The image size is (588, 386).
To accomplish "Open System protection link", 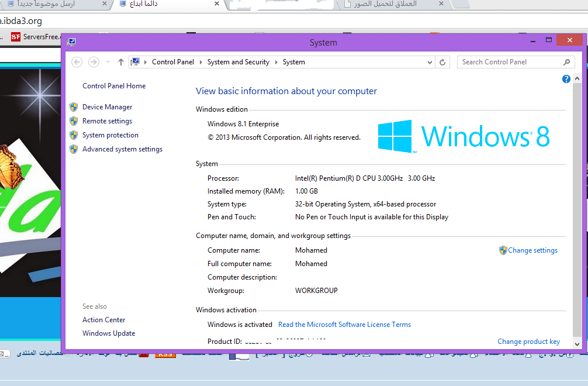I will tap(110, 135).
